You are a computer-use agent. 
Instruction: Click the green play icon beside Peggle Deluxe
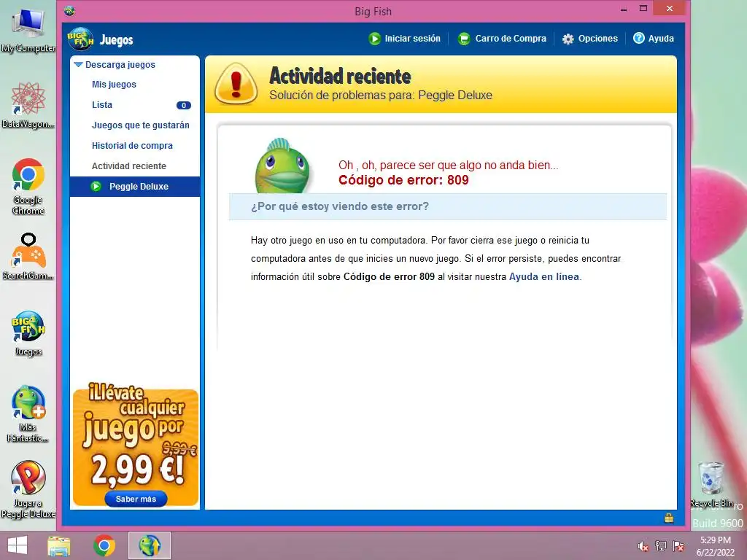click(96, 186)
